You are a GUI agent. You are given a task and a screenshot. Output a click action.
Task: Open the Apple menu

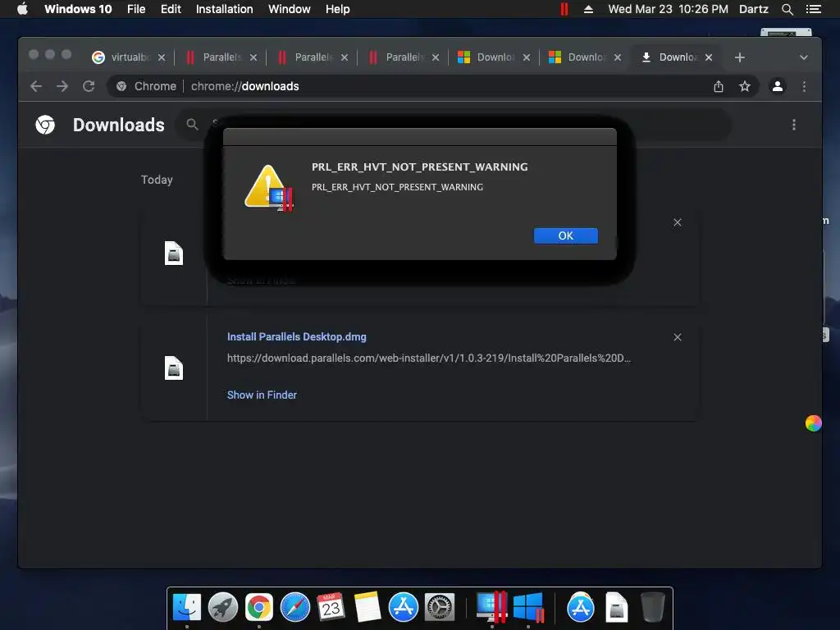point(22,9)
